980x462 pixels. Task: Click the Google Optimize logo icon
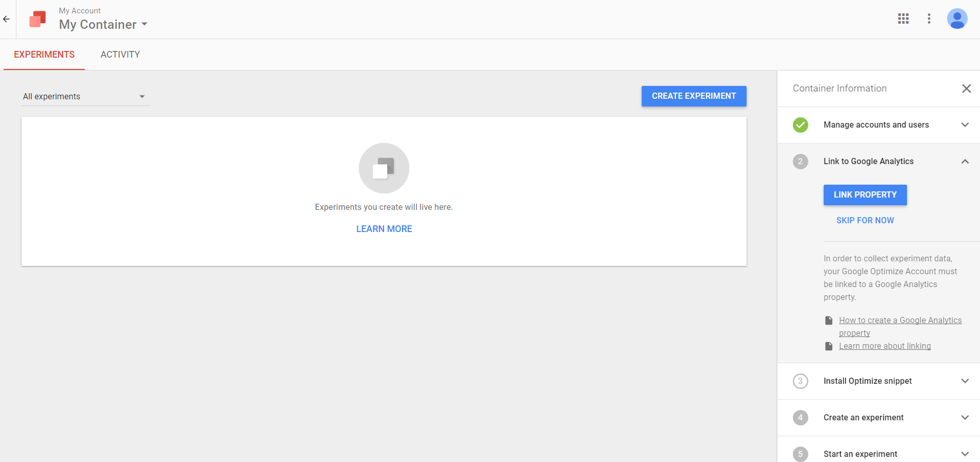coord(38,19)
